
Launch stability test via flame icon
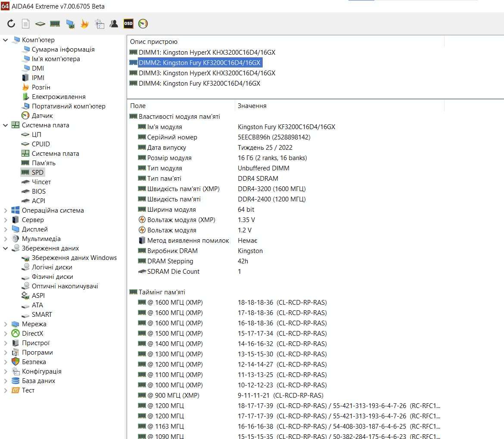84,23
